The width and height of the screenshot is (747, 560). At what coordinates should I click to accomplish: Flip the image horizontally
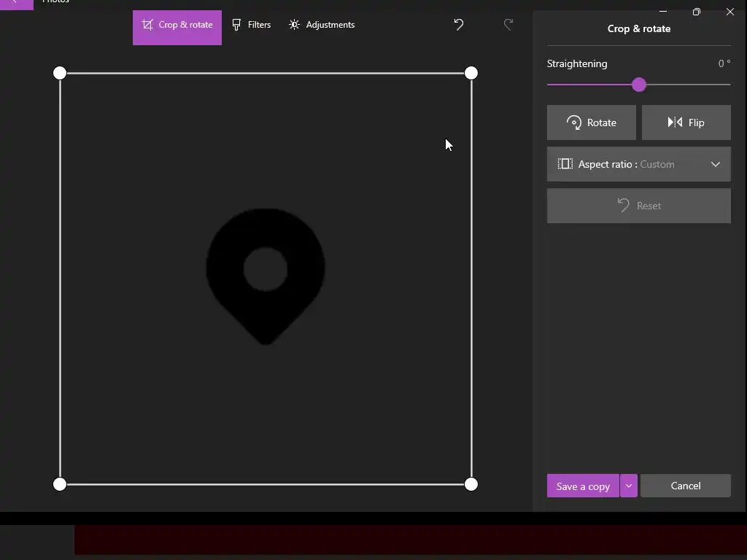pyautogui.click(x=686, y=122)
